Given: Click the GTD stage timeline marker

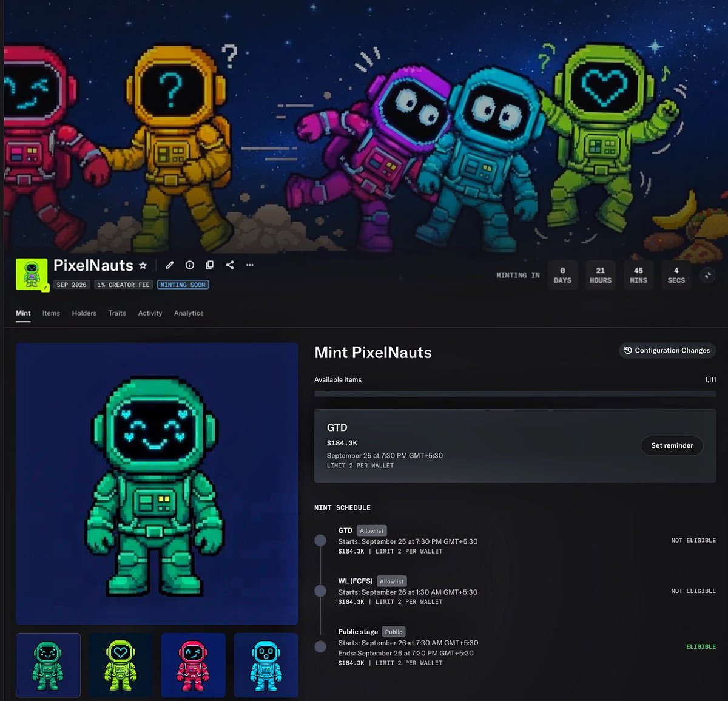Looking at the screenshot, I should click(320, 540).
